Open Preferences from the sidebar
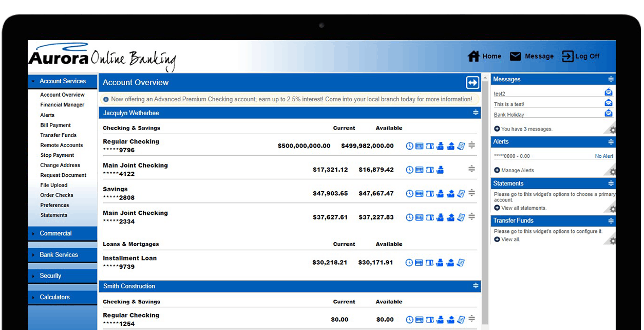The height and width of the screenshot is (330, 644). click(x=54, y=205)
